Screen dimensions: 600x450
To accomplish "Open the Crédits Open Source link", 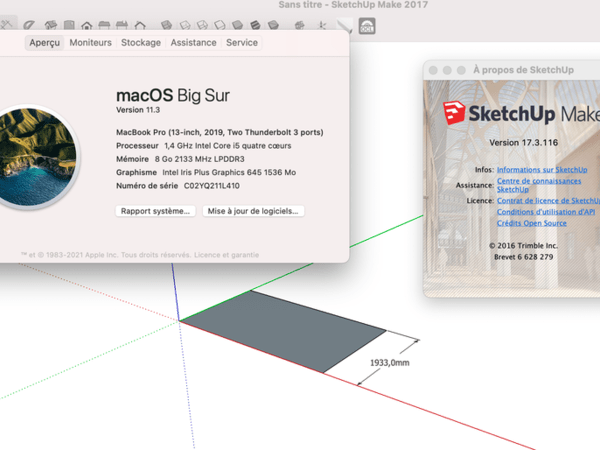I will tap(531, 222).
